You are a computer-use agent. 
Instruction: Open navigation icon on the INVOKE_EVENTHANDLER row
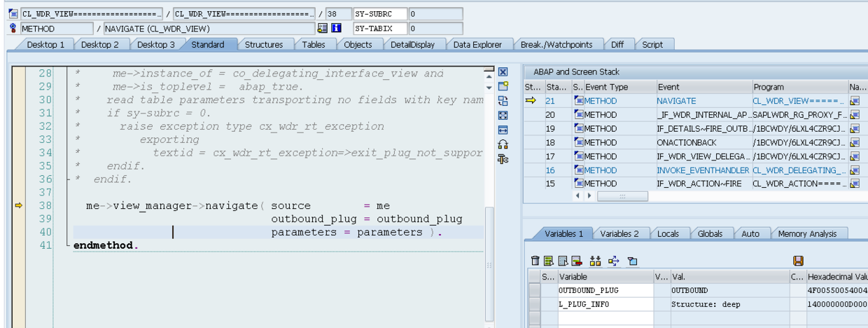tap(854, 170)
